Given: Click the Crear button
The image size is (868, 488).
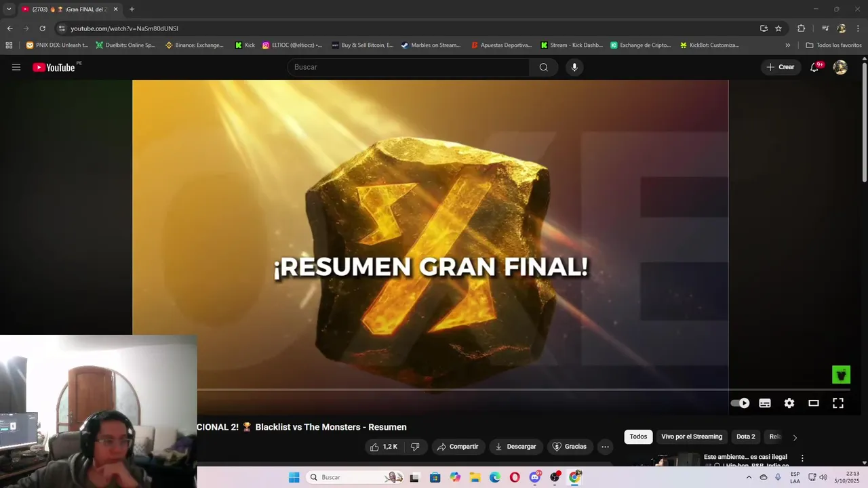Looking at the screenshot, I should coord(781,67).
